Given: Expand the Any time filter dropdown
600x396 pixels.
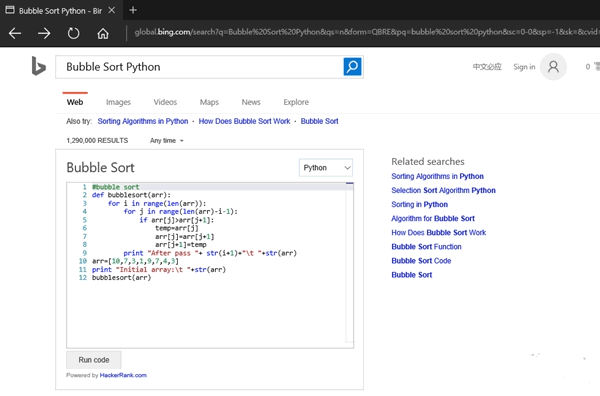Looking at the screenshot, I should point(166,140).
